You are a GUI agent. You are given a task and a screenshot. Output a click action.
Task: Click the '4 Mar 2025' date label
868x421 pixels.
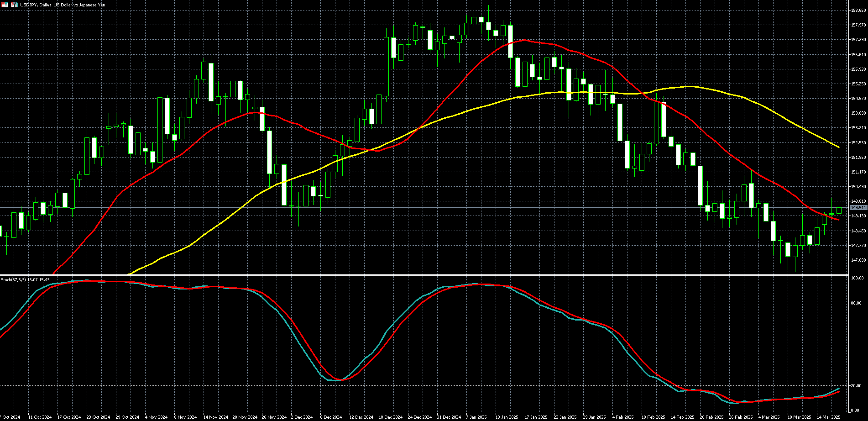click(x=769, y=417)
